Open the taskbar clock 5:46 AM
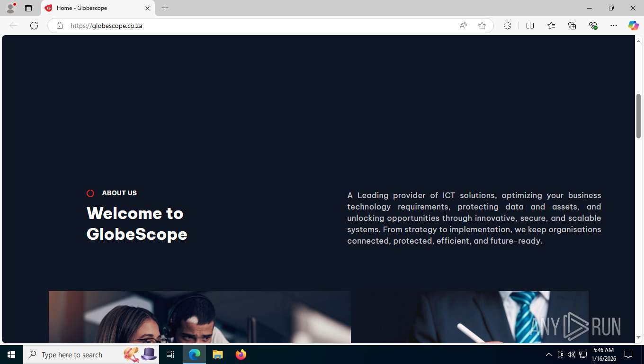 coord(603,355)
